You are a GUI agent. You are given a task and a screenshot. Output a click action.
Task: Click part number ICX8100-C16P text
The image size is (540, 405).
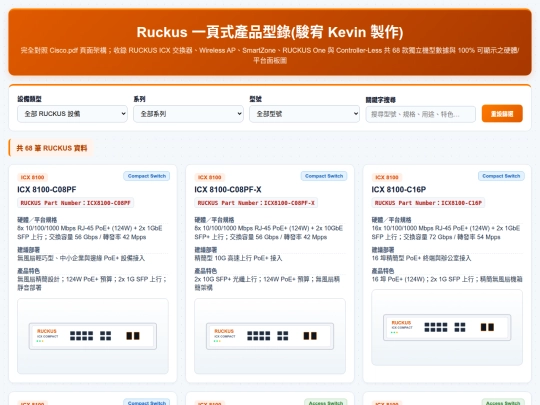[428, 203]
